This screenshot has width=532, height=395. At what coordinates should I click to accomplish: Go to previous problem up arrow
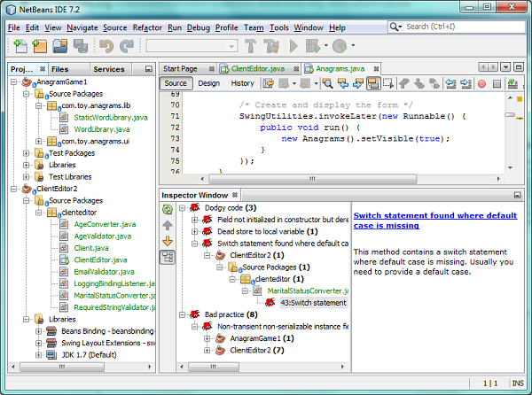click(168, 225)
